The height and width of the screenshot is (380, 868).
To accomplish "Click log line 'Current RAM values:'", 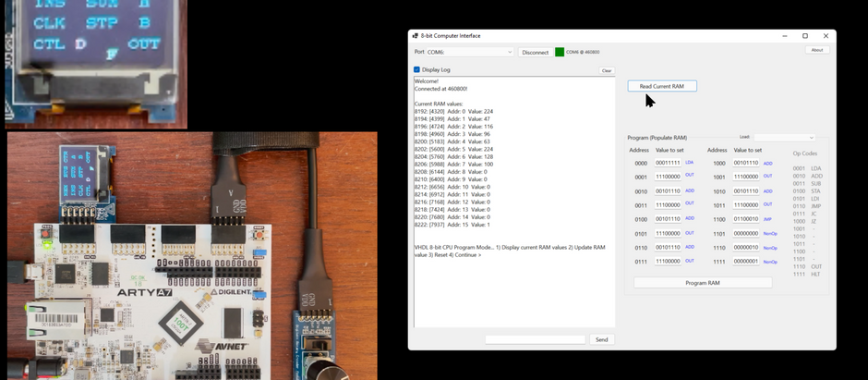I will (x=439, y=104).
